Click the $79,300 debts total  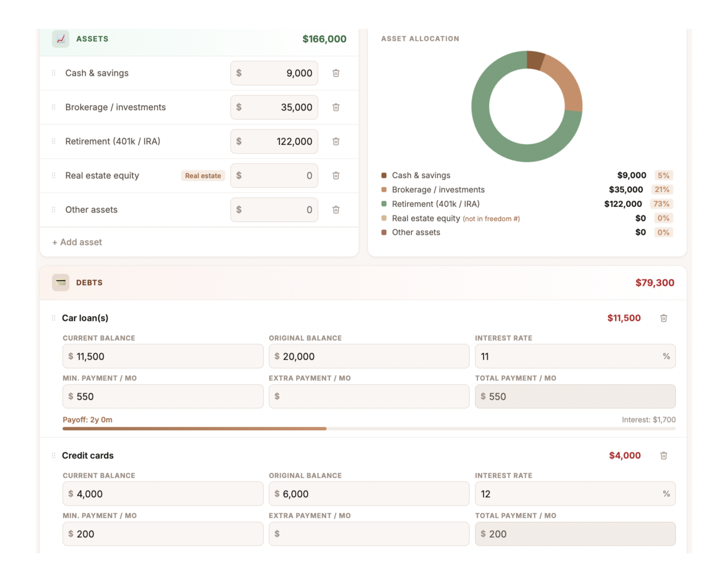click(x=655, y=283)
